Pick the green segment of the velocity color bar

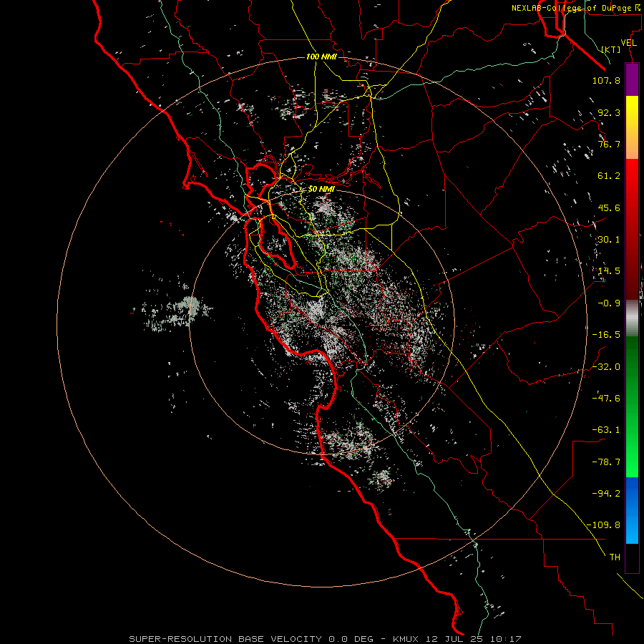click(x=632, y=406)
